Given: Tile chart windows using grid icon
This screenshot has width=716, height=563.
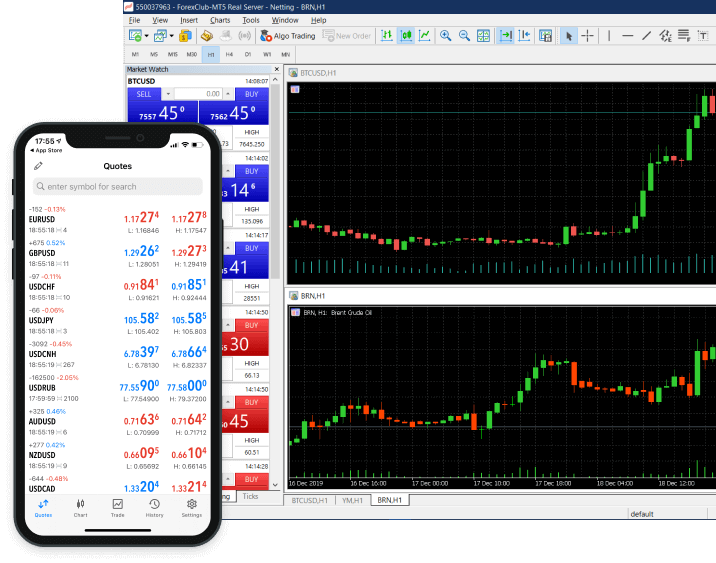Looking at the screenshot, I should (x=483, y=36).
